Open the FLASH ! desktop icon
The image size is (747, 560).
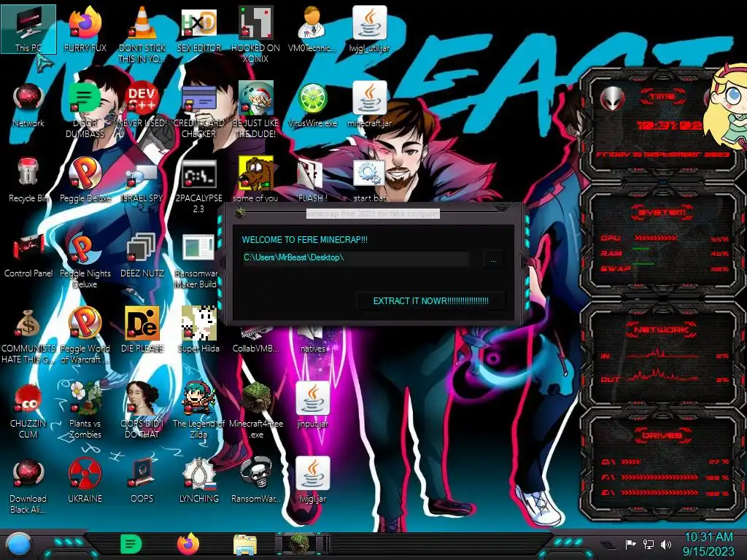312,180
